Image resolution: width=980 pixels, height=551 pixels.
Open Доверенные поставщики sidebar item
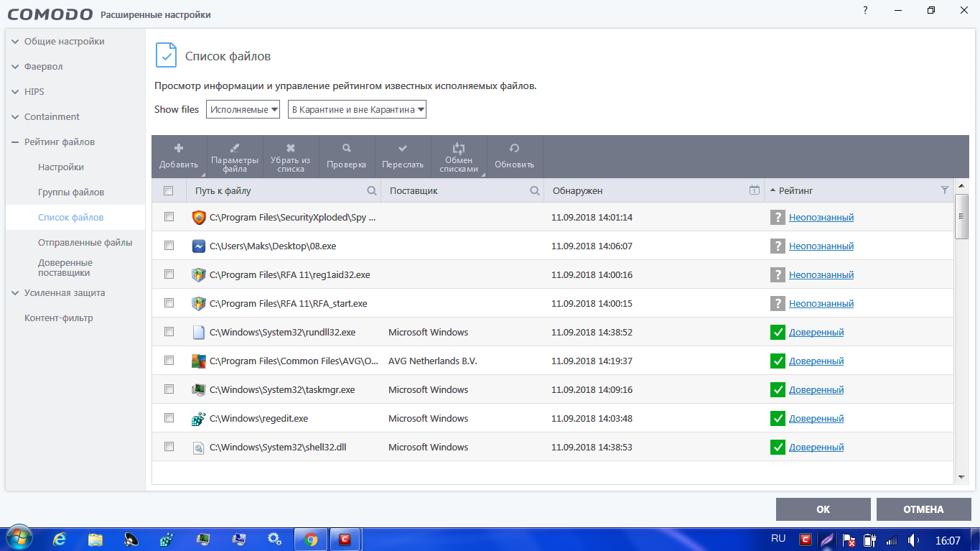coord(65,268)
